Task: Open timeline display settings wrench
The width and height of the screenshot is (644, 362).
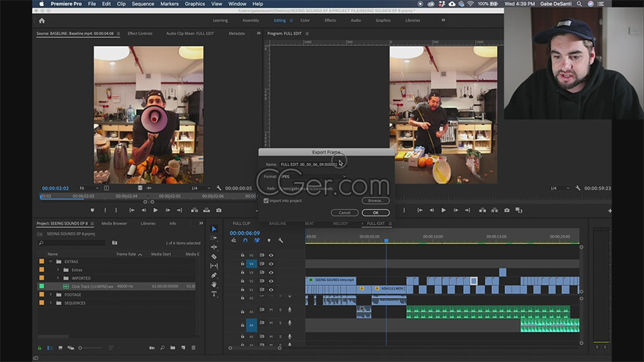Action: coord(280,241)
